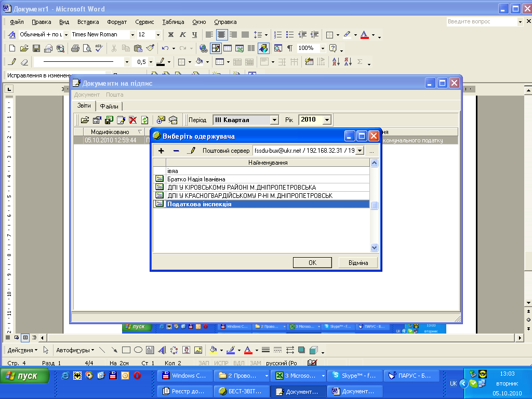
Task: Toggle align left in Word toolbar
Action: click(209, 34)
